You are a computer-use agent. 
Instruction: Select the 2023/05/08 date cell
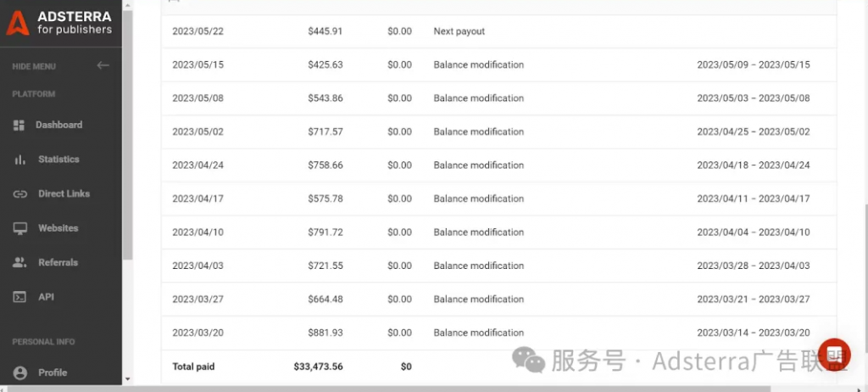[198, 98]
